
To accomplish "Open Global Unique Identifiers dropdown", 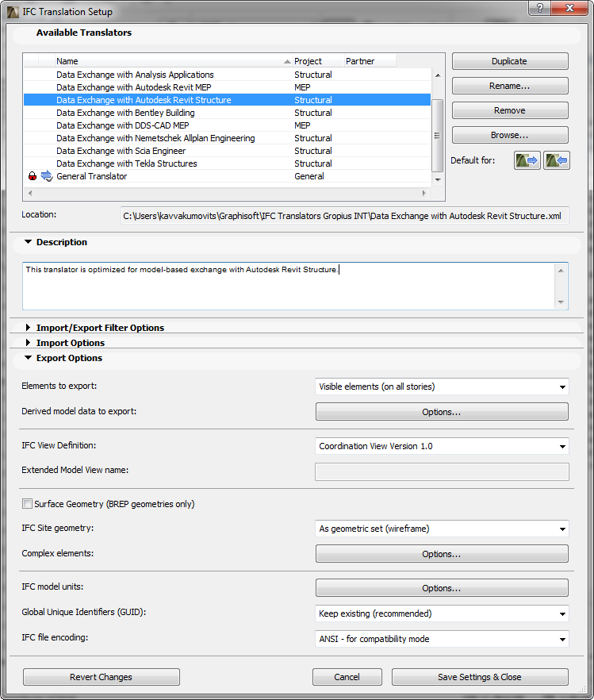I will point(442,613).
